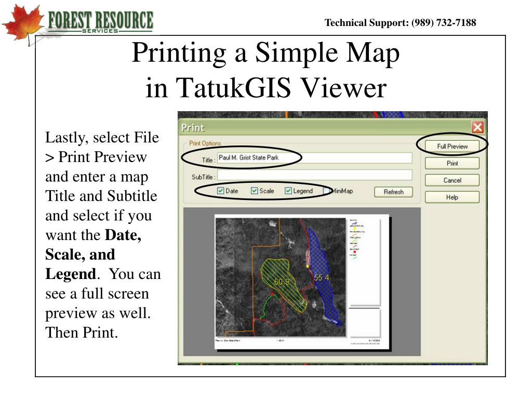Click the SubTitle input field
532x399 pixels.
[314, 175]
